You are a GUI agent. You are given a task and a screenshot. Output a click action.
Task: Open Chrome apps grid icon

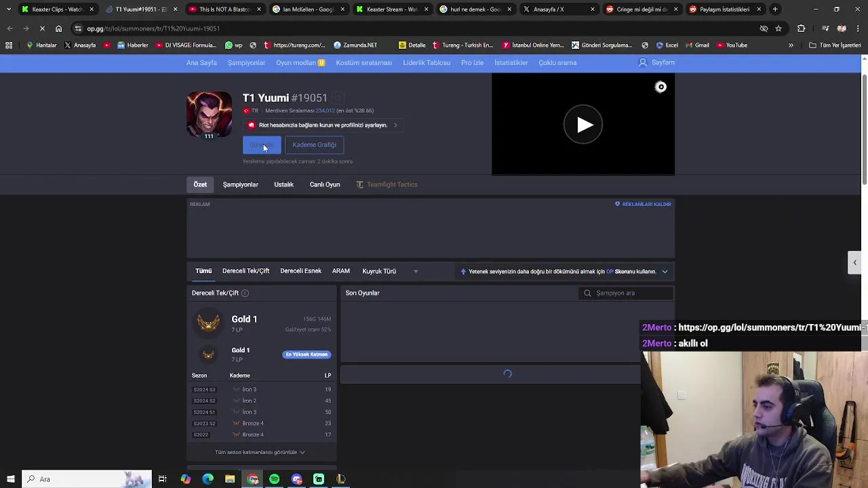(x=9, y=45)
